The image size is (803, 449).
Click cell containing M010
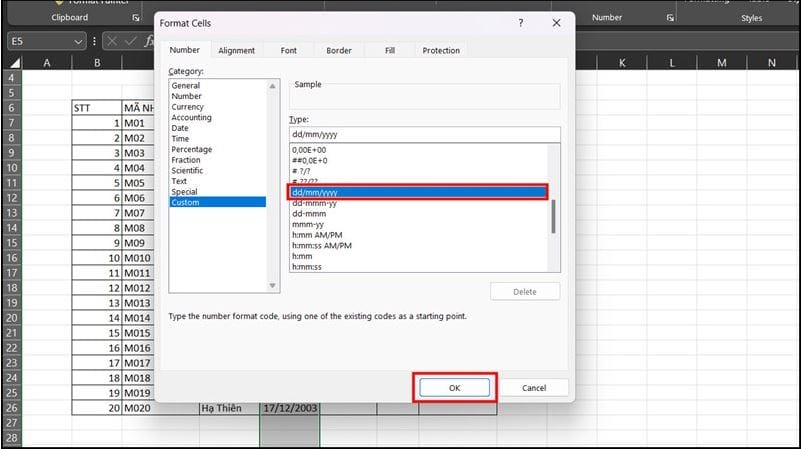click(138, 258)
